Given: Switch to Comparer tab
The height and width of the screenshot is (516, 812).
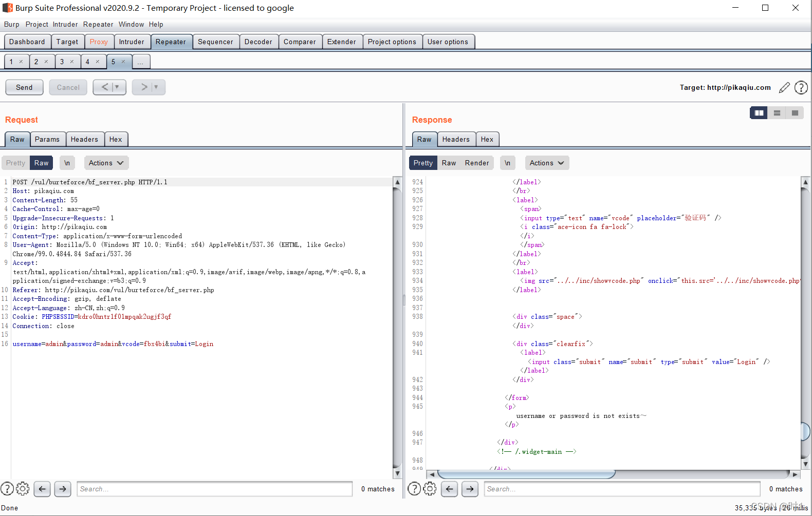Looking at the screenshot, I should (300, 42).
